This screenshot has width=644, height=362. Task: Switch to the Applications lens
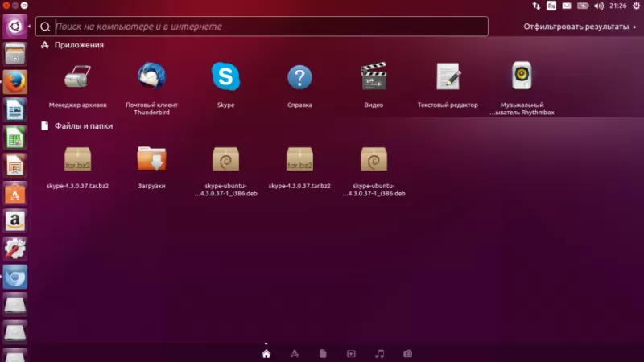click(x=295, y=353)
